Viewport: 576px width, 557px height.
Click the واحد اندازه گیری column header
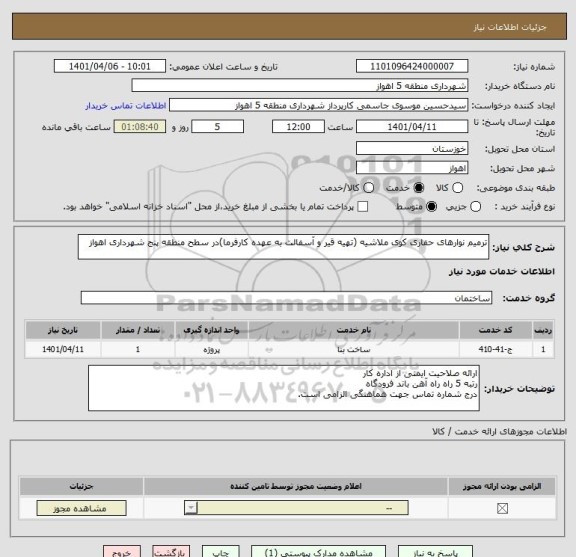point(211,330)
